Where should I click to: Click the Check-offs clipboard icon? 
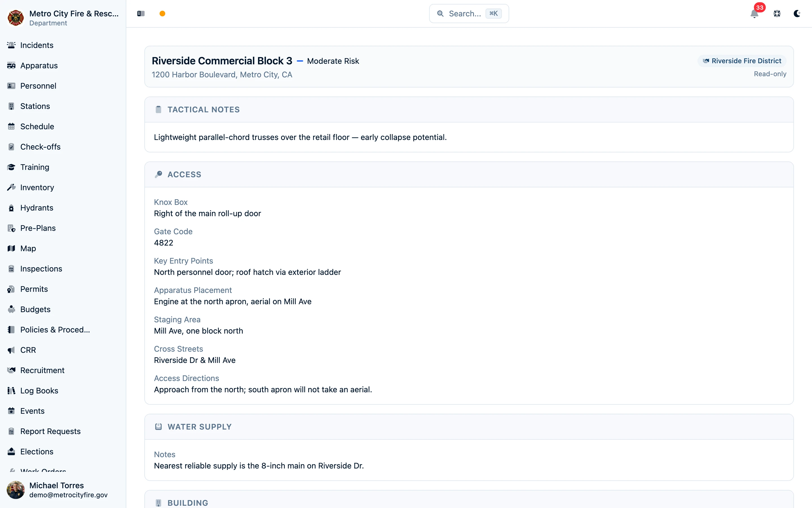click(x=11, y=147)
